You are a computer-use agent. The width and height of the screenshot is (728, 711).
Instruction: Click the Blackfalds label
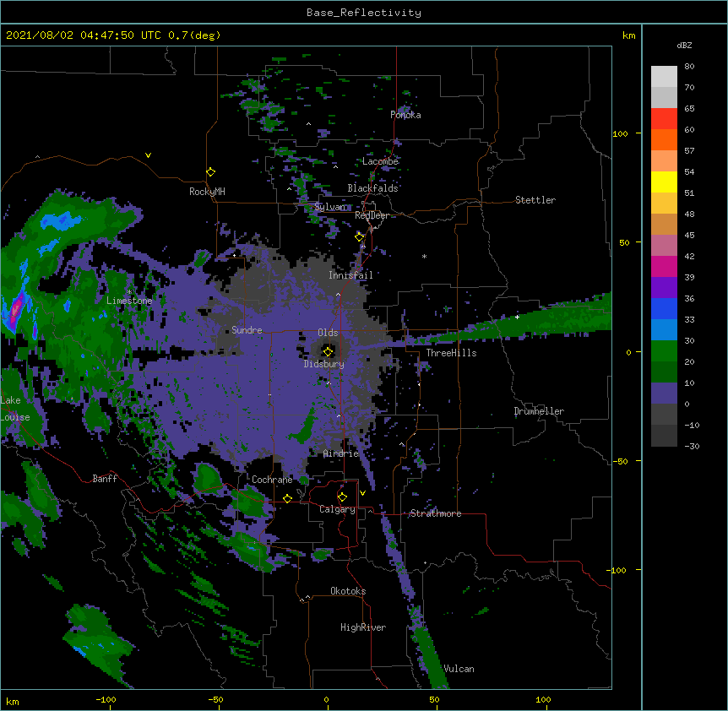click(372, 188)
